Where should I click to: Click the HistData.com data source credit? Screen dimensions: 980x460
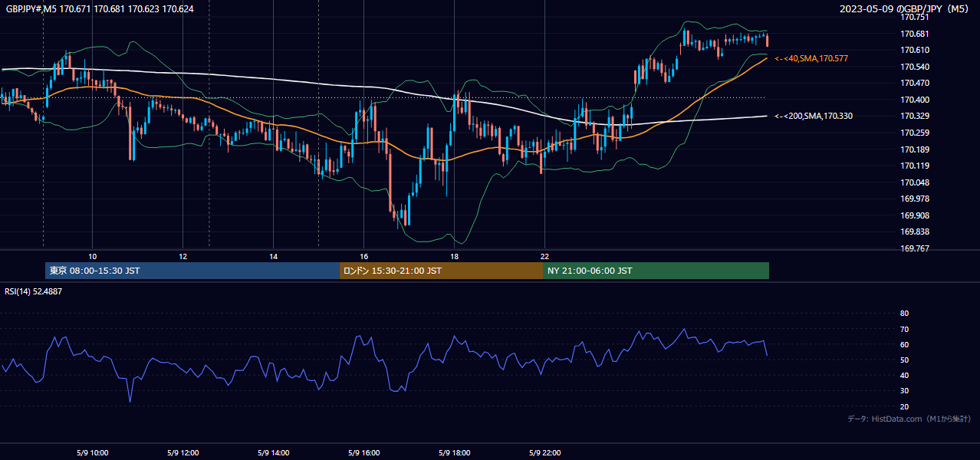coord(909,419)
